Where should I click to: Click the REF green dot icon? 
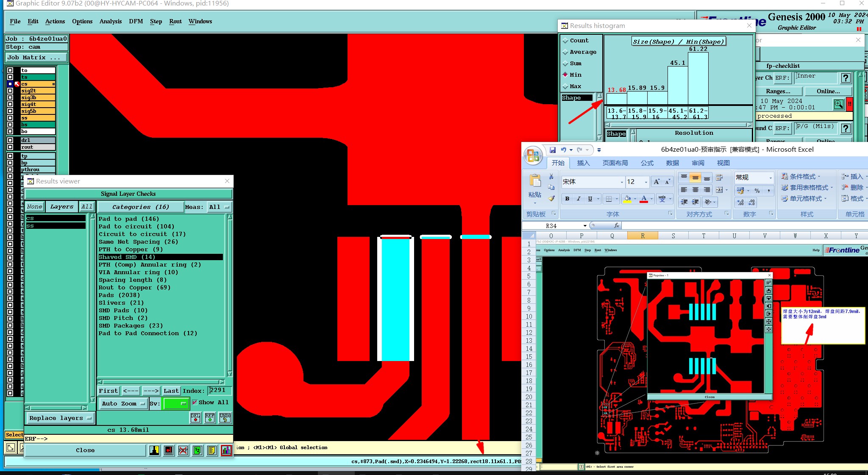pyautogui.click(x=210, y=418)
